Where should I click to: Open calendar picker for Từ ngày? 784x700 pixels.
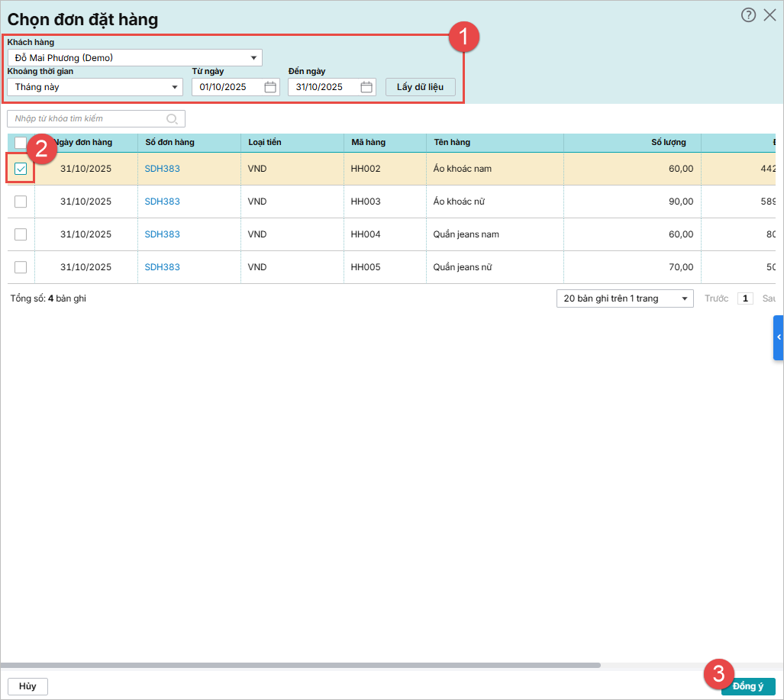click(270, 87)
